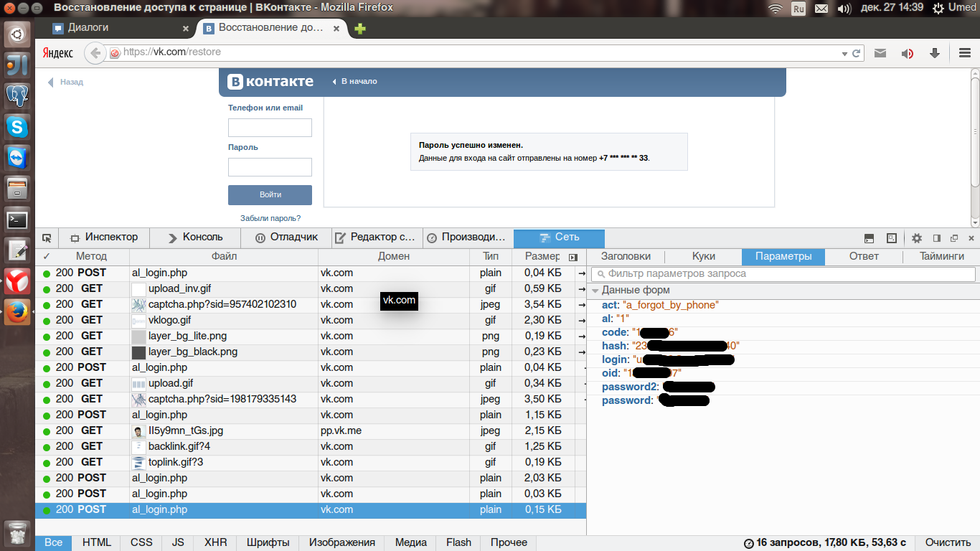Open Yandex browser icon in dock

click(x=17, y=281)
